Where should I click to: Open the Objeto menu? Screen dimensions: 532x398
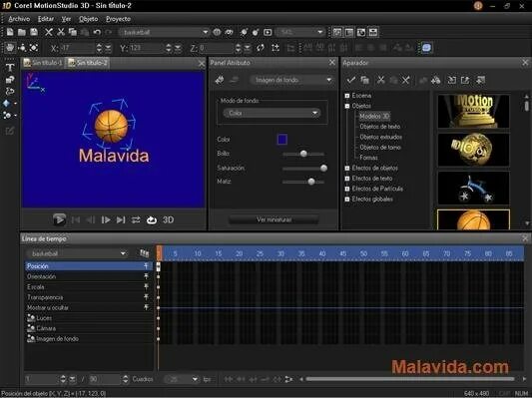[88, 19]
